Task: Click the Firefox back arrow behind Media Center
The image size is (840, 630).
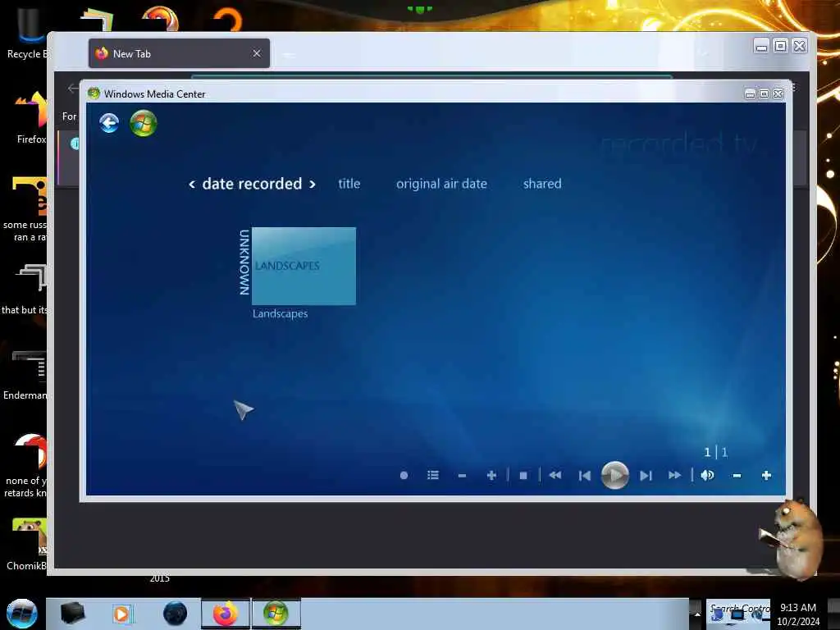Action: pos(73,89)
